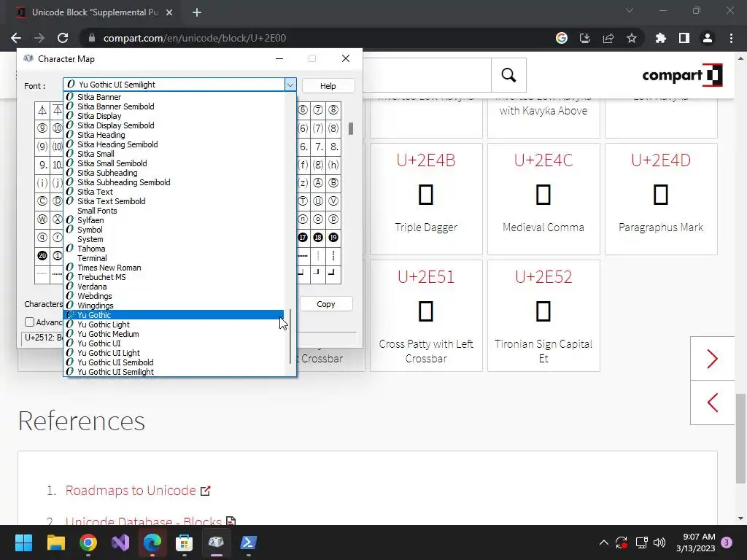Launch Visual Studio from taskbar

click(120, 542)
